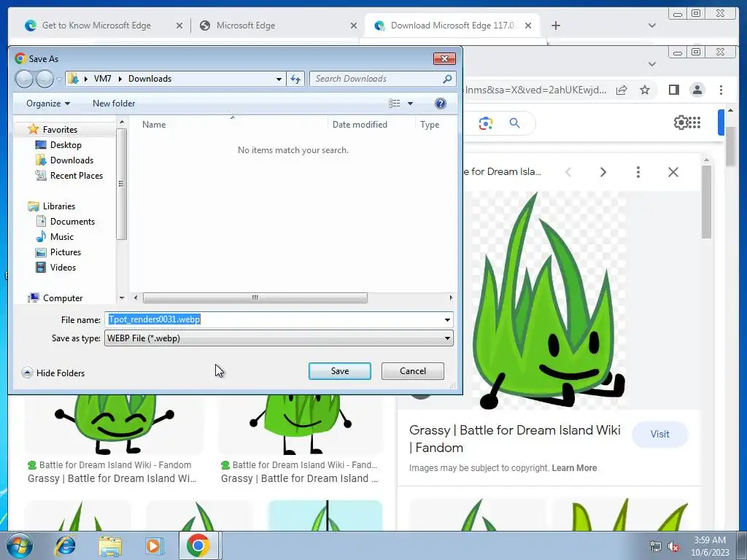Open Learn More copyright link
Viewport: 747px width, 560px height.
pyautogui.click(x=574, y=468)
